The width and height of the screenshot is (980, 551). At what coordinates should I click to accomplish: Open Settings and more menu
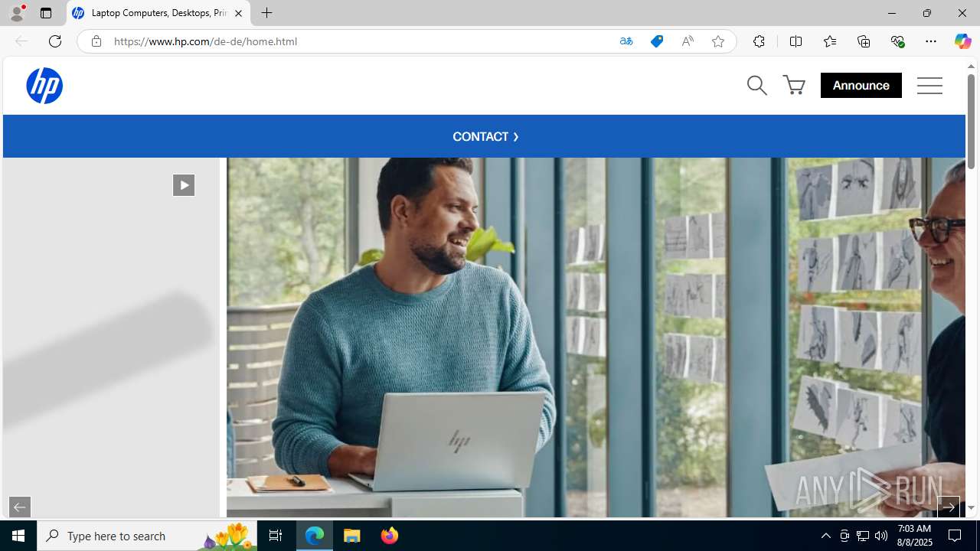(x=931, y=41)
